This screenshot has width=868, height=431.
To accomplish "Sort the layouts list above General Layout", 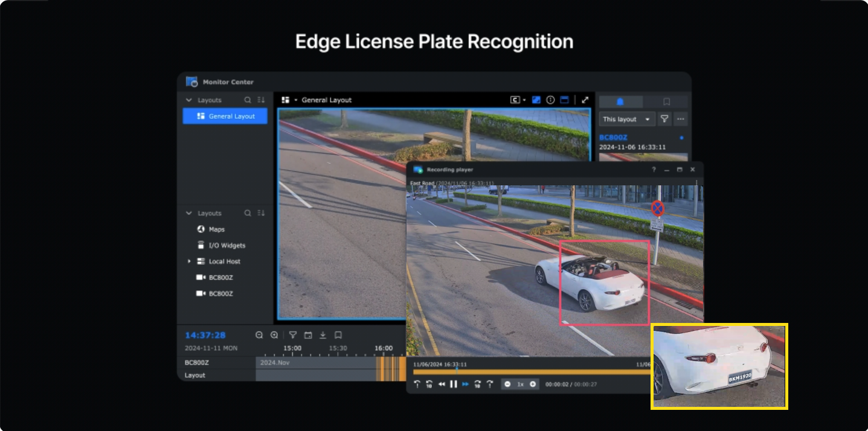I will coord(262,100).
